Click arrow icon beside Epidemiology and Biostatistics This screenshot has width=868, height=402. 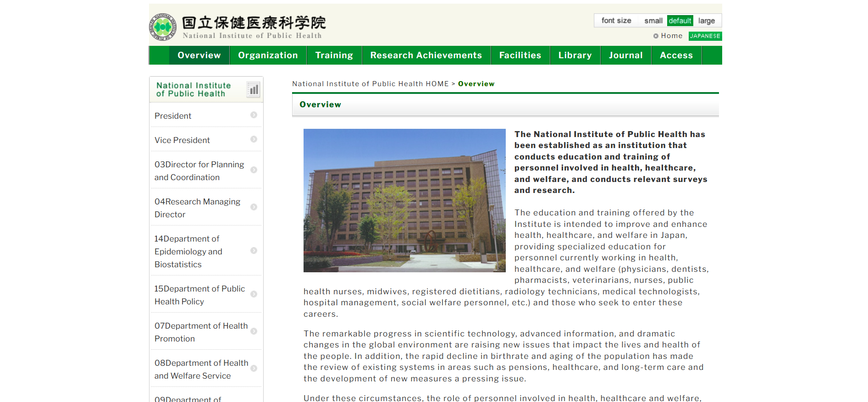(x=254, y=251)
